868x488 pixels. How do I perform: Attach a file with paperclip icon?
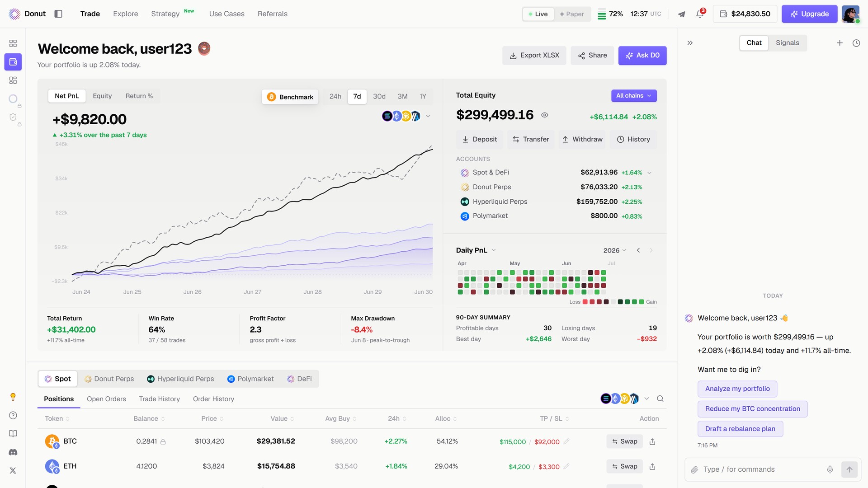(x=694, y=469)
